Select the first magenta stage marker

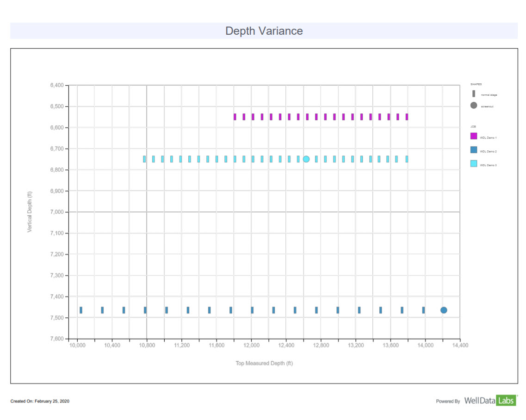tap(235, 117)
